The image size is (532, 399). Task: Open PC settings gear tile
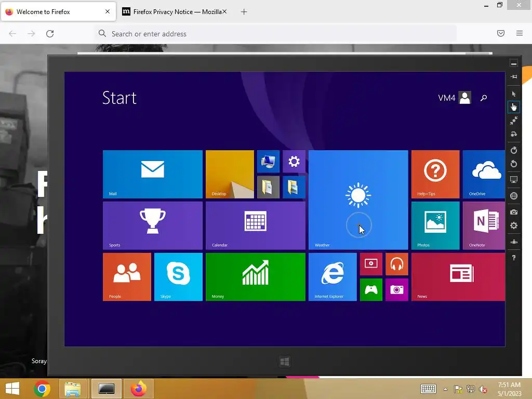[x=294, y=162]
